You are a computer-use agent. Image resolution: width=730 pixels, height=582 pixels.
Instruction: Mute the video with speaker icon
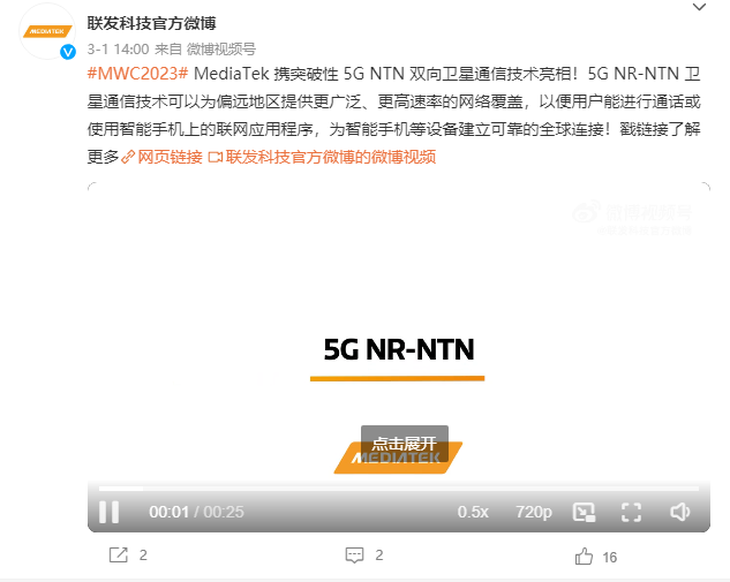coord(680,512)
